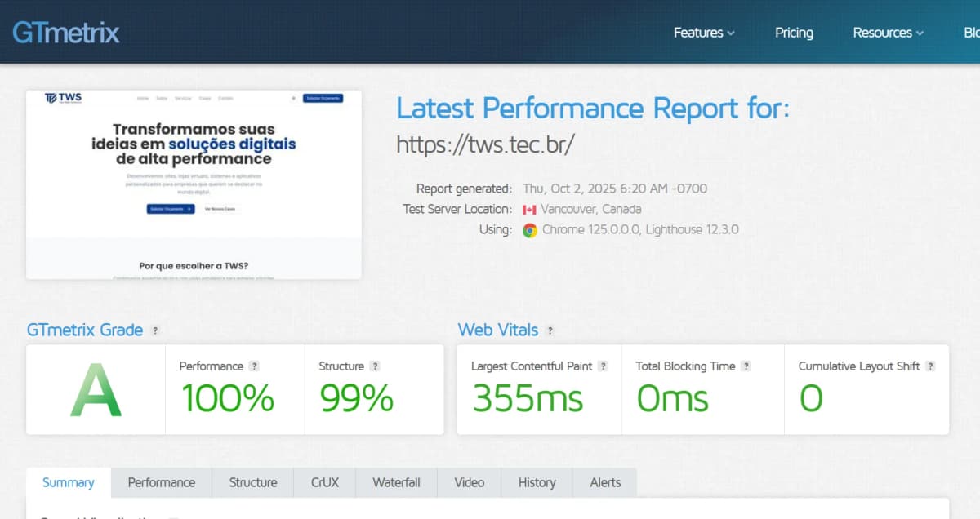Switch to the Performance tab
This screenshot has width=980, height=519.
162,482
